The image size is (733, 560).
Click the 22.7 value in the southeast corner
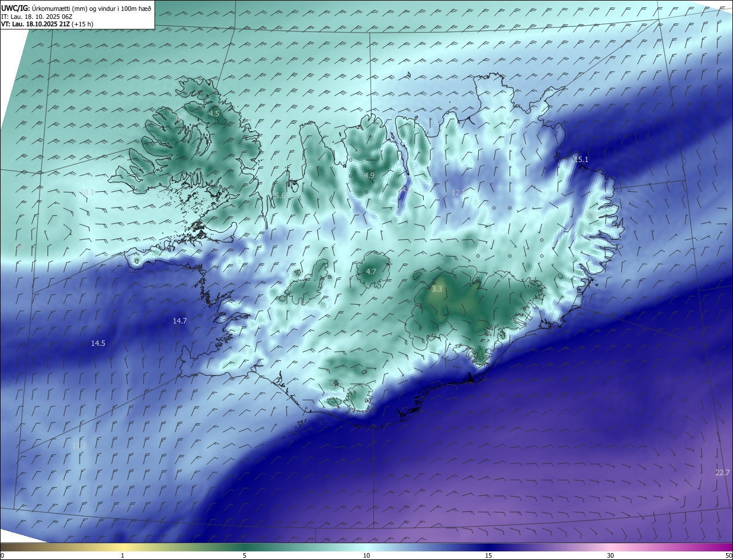click(x=723, y=472)
